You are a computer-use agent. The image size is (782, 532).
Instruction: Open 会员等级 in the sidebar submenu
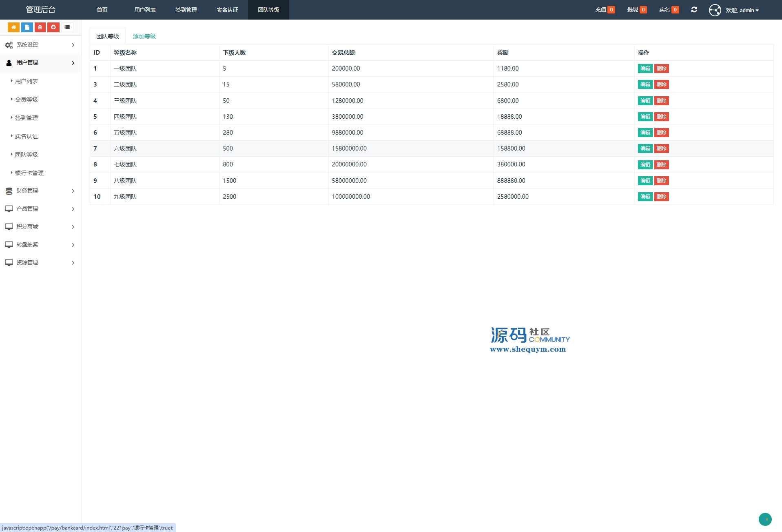[27, 100]
